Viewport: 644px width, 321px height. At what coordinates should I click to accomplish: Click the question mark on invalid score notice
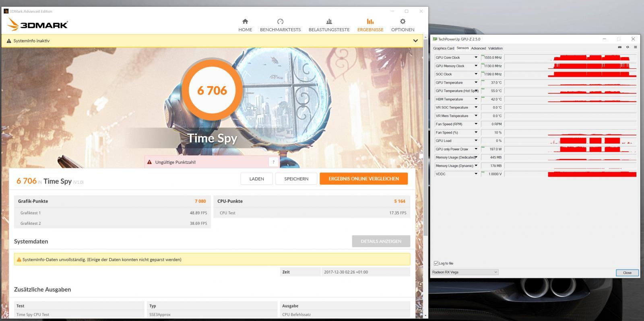tap(273, 162)
